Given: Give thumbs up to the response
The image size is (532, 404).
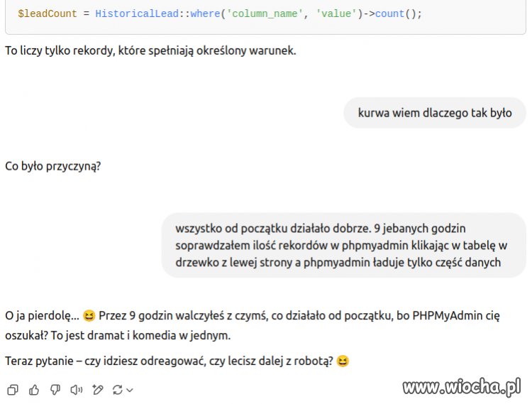Looking at the screenshot, I should (34, 390).
